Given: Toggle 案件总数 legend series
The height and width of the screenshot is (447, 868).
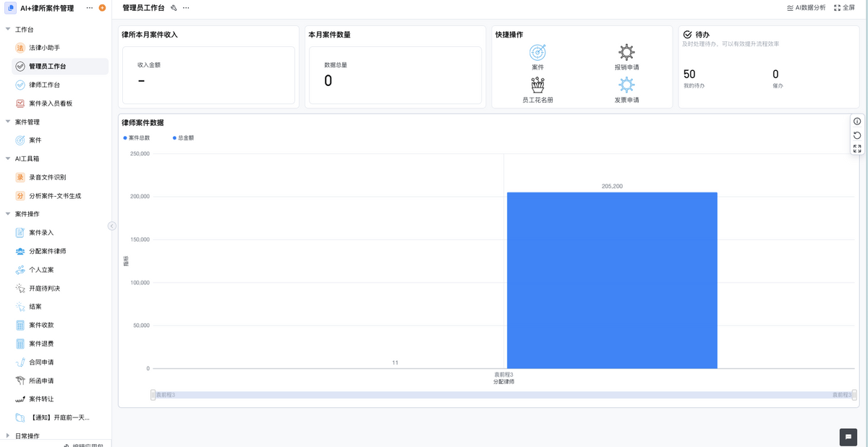Looking at the screenshot, I should [137, 137].
